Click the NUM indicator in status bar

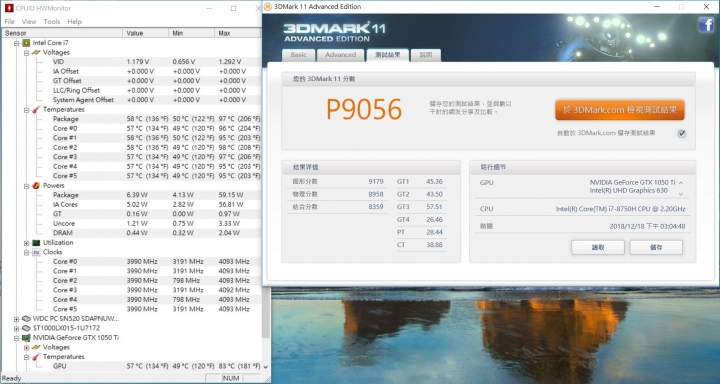click(x=231, y=378)
